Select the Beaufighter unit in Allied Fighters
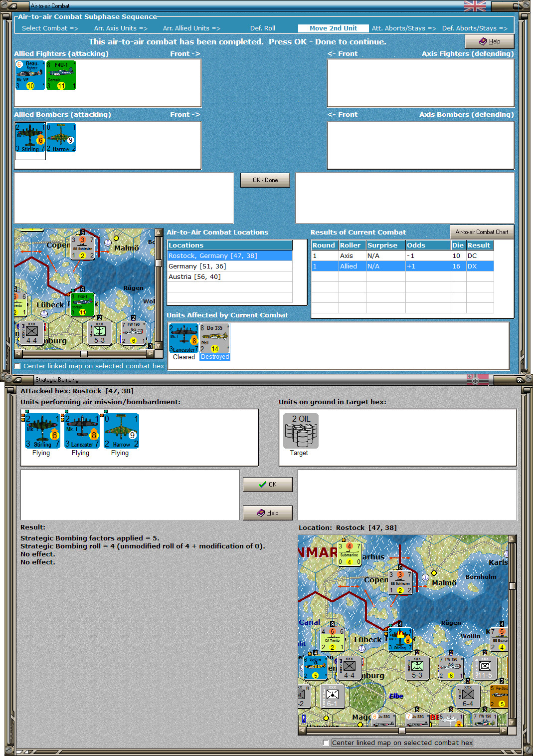533x756 pixels. [30, 75]
